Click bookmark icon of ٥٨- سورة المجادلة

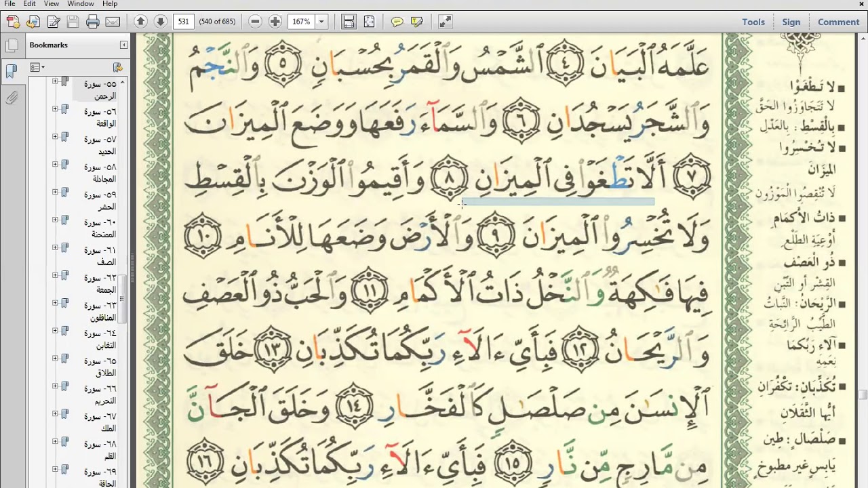coord(65,165)
